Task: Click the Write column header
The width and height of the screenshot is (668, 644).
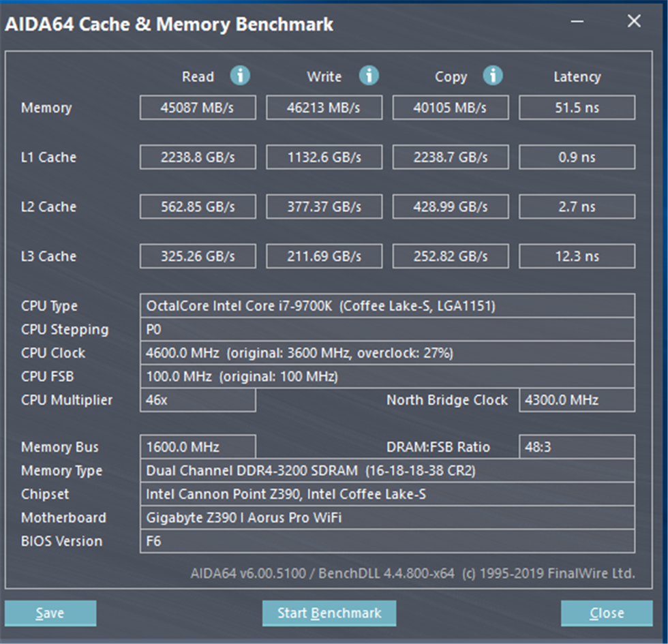Action: (x=324, y=76)
